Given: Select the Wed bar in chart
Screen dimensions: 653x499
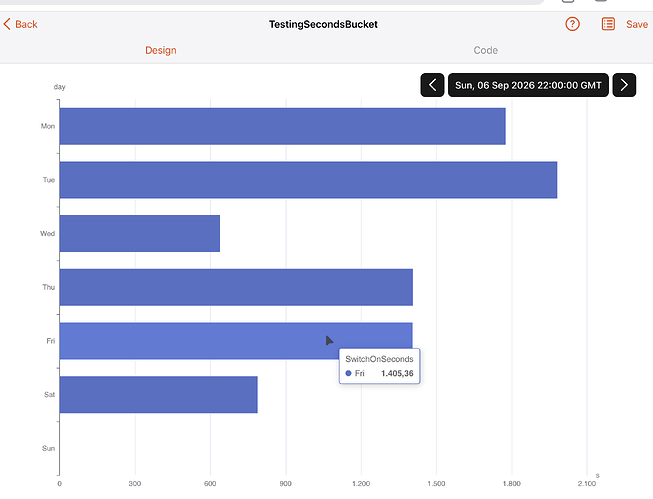Looking at the screenshot, I should (x=140, y=234).
